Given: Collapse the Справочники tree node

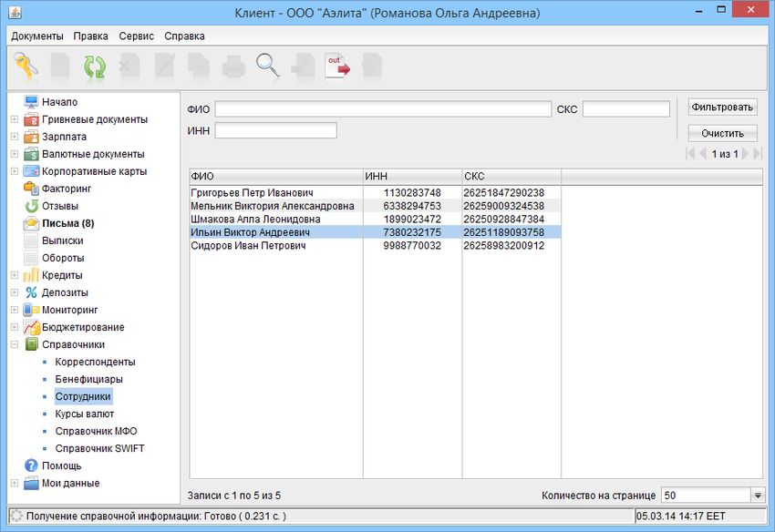Looking at the screenshot, I should click(x=15, y=345).
